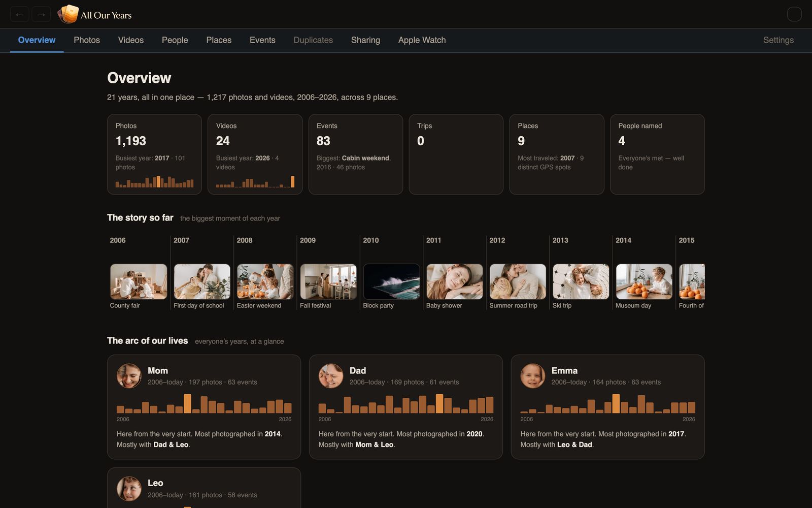The image size is (812, 508).
Task: Click Leo's avatar photo
Action: pyautogui.click(x=129, y=489)
